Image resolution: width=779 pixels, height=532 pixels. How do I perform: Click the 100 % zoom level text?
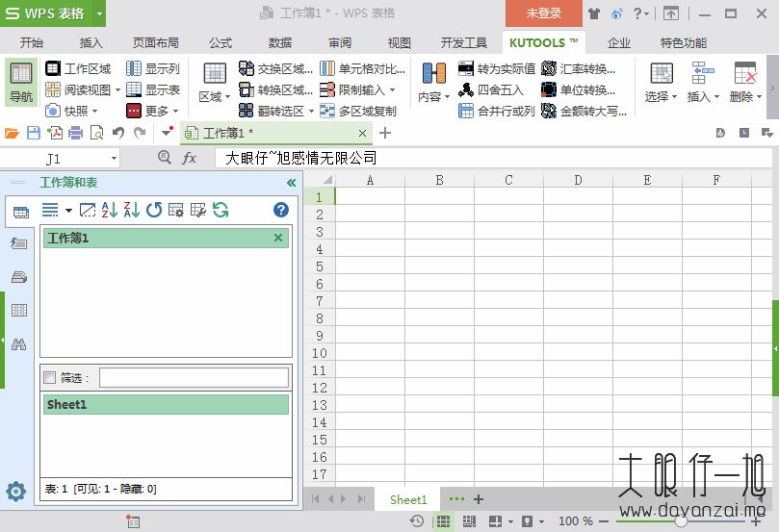point(575,521)
